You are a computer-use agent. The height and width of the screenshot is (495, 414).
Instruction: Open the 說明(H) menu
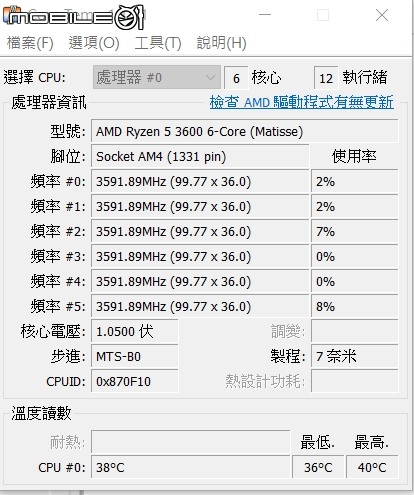221,43
